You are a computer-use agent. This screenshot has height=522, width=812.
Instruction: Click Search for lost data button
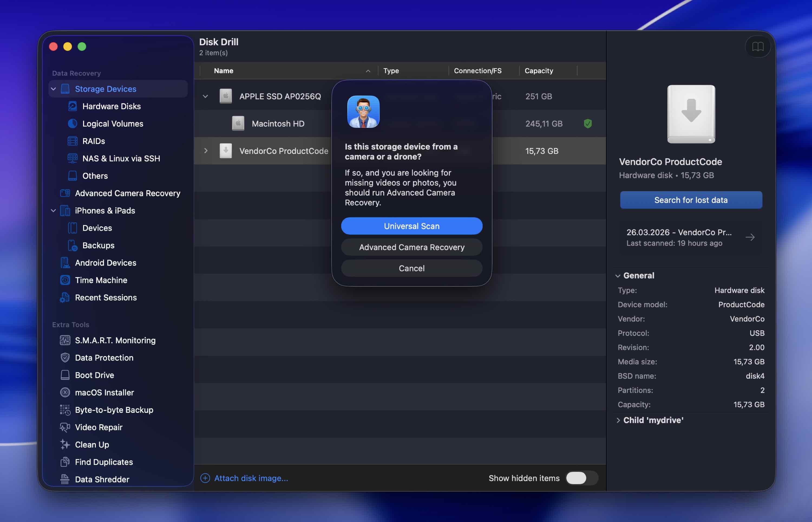[691, 200]
